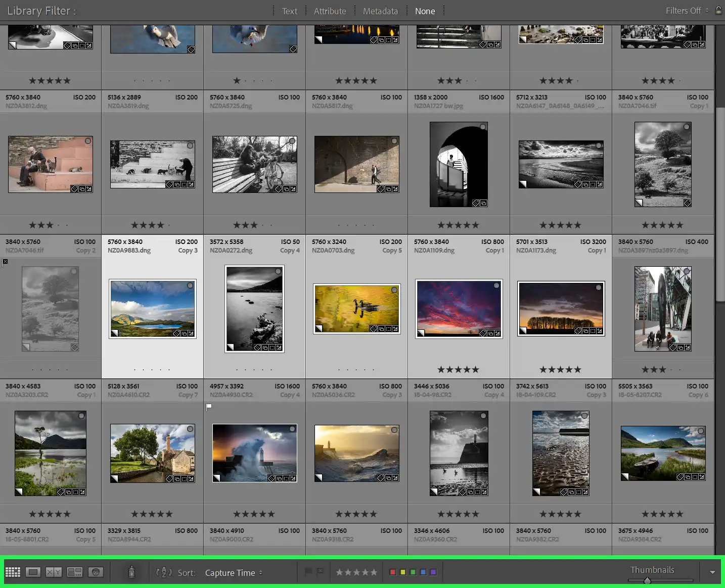Select the Metadata filter tab
Viewport: 725px width, 588px height.
pos(380,11)
